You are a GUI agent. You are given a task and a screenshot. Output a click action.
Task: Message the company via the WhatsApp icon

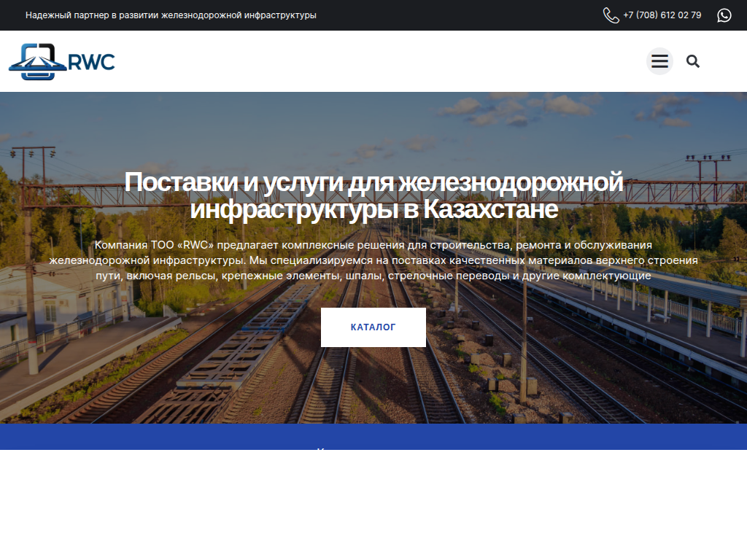point(723,14)
